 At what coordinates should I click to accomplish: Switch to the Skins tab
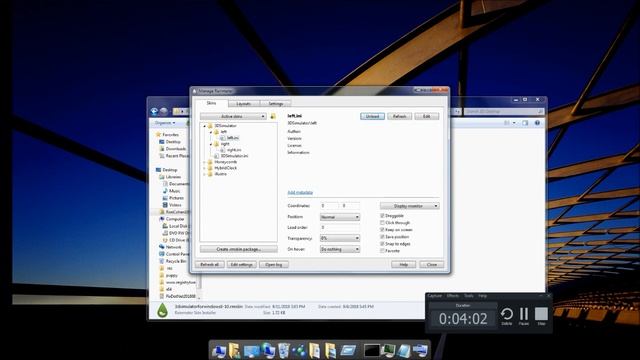click(211, 103)
